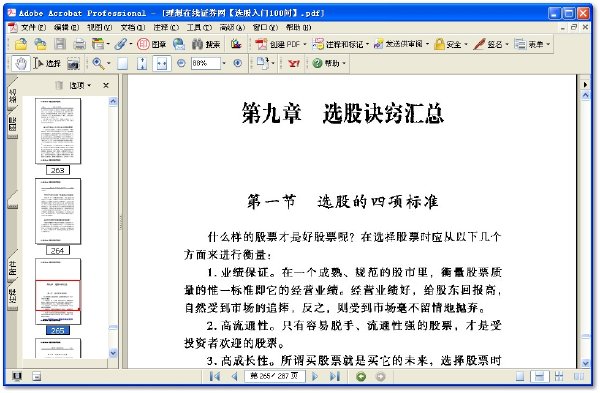
Task: Switch to continuous page layout
Action: tap(539, 377)
